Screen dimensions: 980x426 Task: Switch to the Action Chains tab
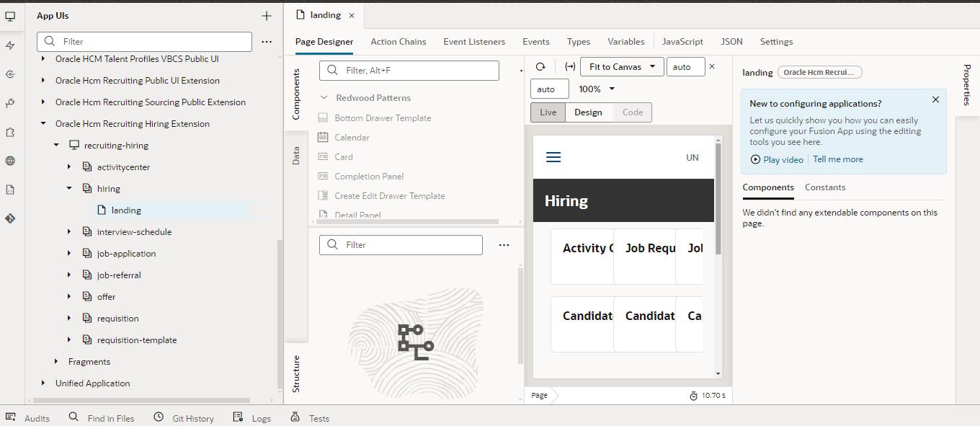pos(398,41)
